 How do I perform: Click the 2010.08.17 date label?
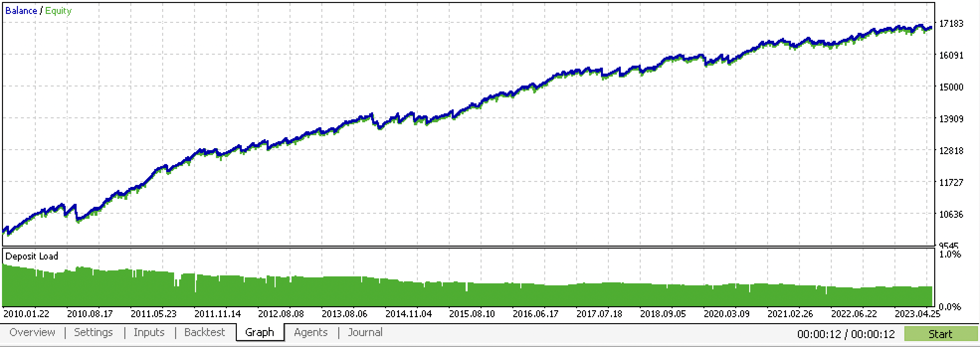pos(90,314)
